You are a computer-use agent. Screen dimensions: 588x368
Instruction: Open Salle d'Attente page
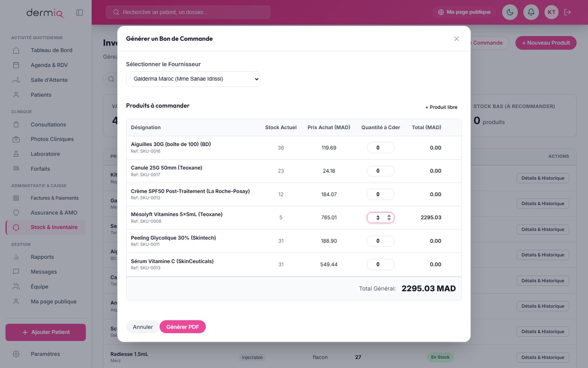45,80
